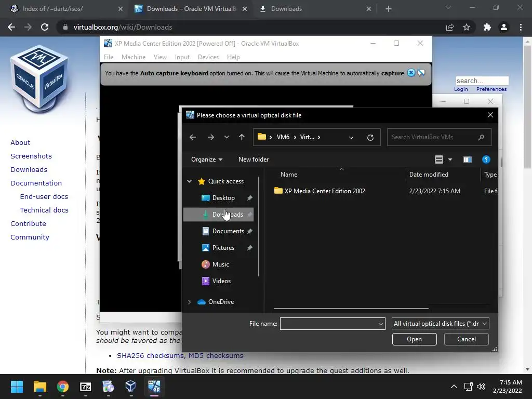Open the Screenshots link in sidebar

31,156
